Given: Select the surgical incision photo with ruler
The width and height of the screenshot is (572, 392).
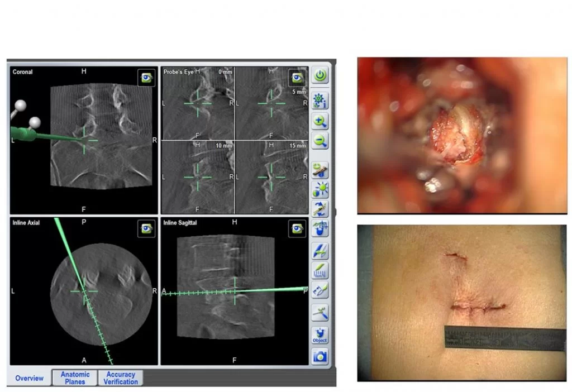Looking at the screenshot, I should [x=461, y=303].
